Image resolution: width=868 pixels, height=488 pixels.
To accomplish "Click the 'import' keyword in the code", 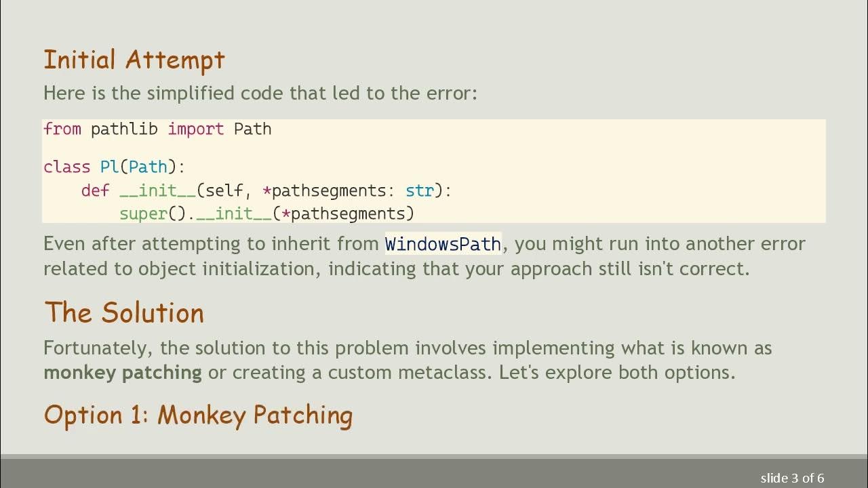I will tap(195, 129).
